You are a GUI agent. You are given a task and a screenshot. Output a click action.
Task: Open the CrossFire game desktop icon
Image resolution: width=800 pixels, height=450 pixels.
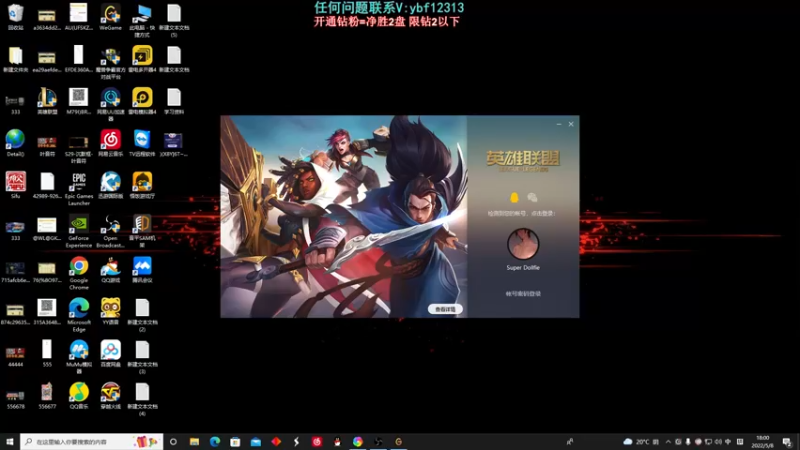point(110,395)
